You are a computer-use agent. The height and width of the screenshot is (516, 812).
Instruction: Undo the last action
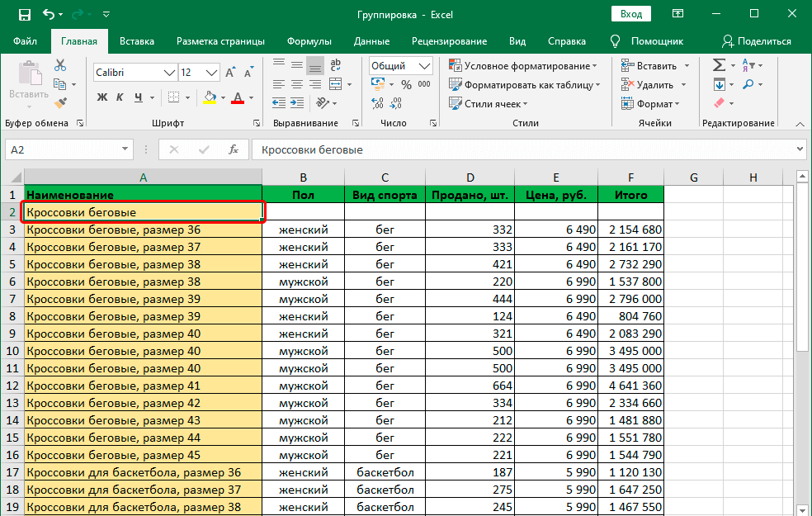click(x=49, y=15)
